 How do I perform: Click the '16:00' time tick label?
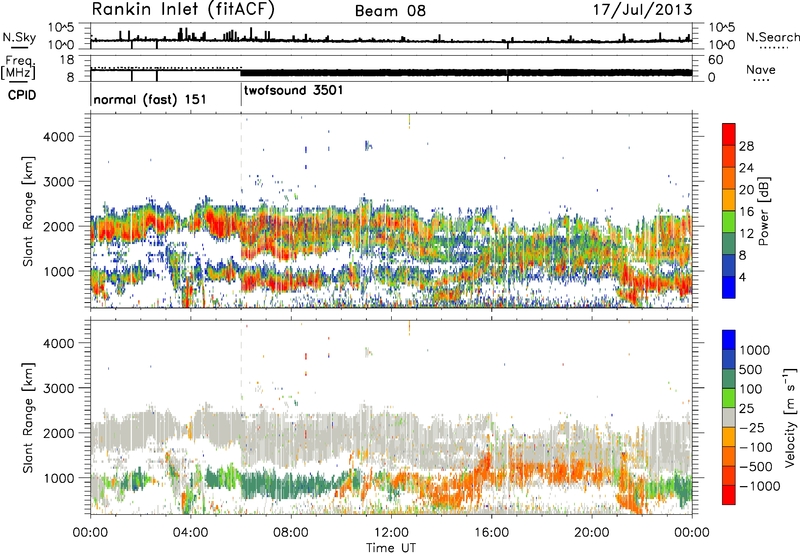[x=491, y=533]
